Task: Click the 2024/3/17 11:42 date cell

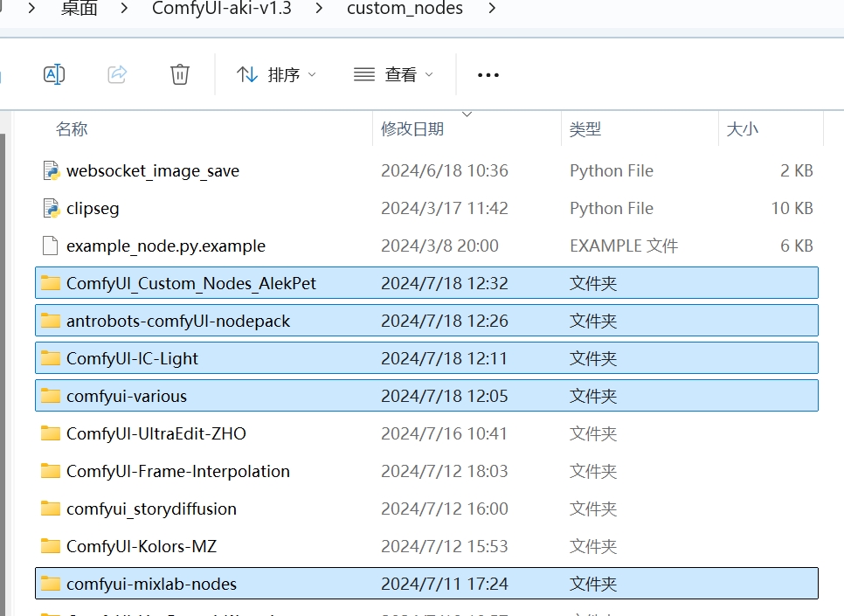Action: (x=445, y=208)
